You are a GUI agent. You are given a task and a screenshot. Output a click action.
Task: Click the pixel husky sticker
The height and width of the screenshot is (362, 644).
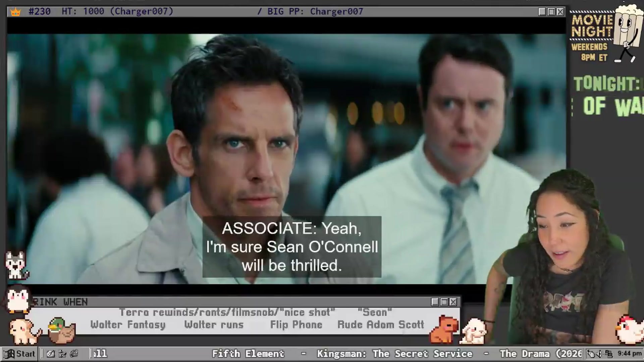click(x=16, y=265)
